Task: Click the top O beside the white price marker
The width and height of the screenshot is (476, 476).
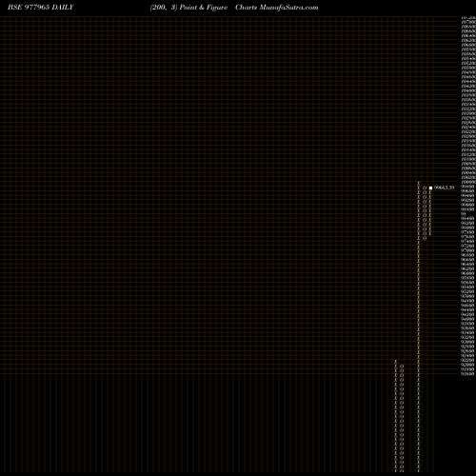Action: coord(425,188)
